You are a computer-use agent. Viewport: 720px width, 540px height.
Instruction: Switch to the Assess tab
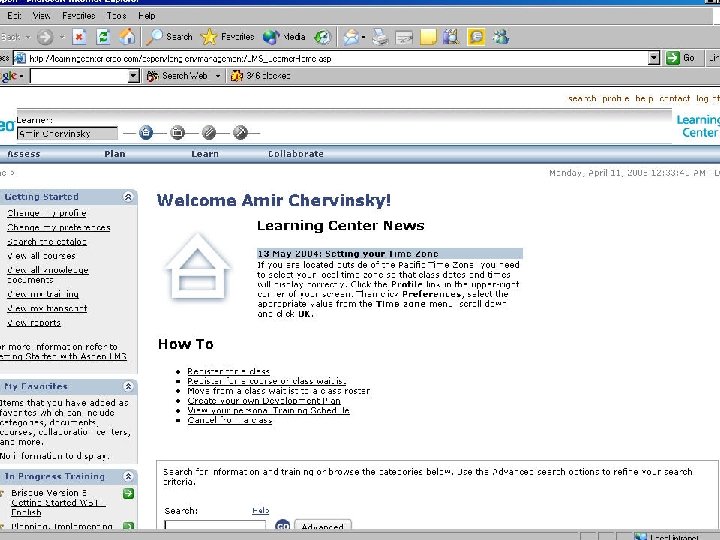click(23, 154)
